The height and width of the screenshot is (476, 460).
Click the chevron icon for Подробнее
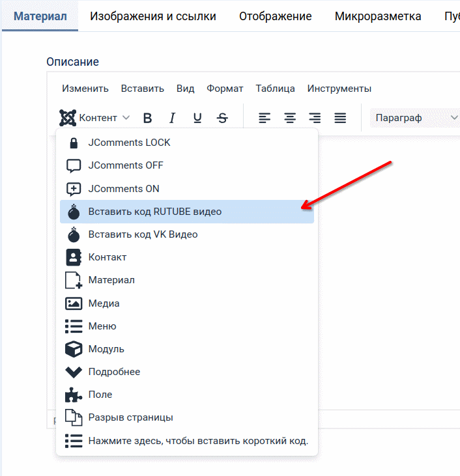[74, 372]
